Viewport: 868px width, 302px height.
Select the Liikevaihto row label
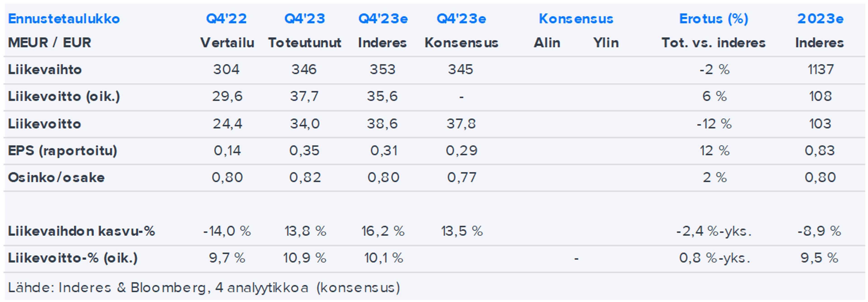point(45,69)
